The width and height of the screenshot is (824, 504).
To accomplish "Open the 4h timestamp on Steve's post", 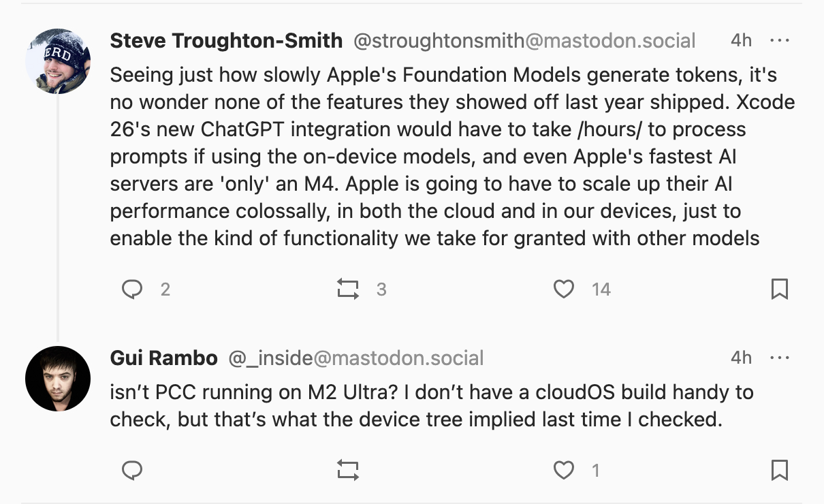I will pos(741,41).
